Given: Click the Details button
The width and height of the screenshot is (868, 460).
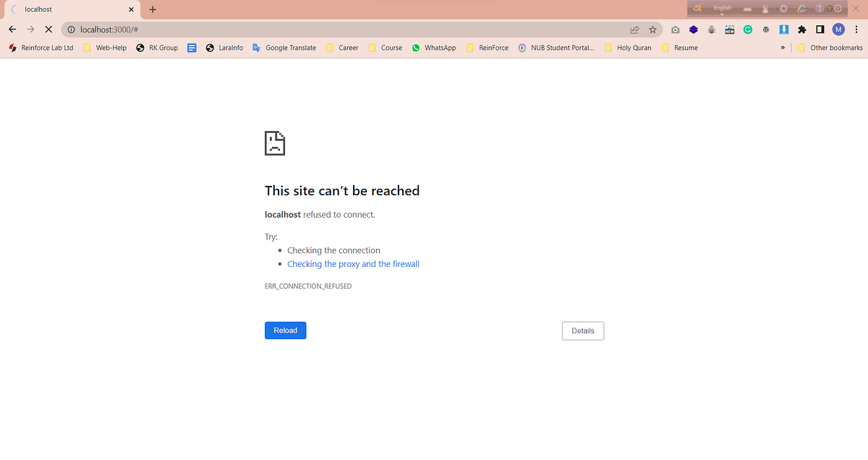Looking at the screenshot, I should point(582,331).
